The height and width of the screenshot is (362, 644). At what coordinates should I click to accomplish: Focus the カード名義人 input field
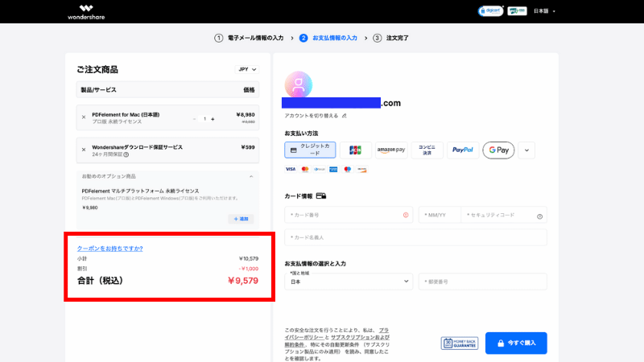[415, 237]
